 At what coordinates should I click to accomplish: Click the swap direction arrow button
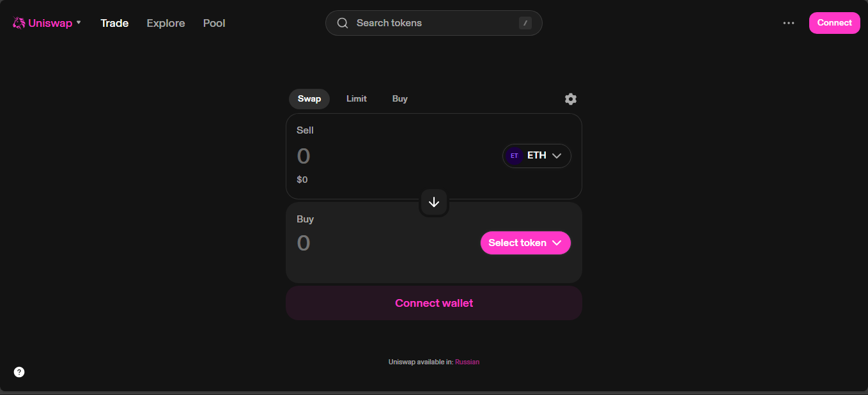tap(434, 202)
